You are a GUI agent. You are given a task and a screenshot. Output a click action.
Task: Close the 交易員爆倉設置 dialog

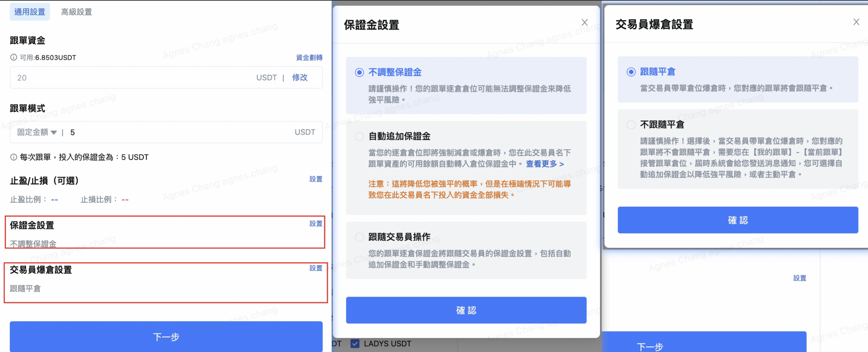point(856,22)
